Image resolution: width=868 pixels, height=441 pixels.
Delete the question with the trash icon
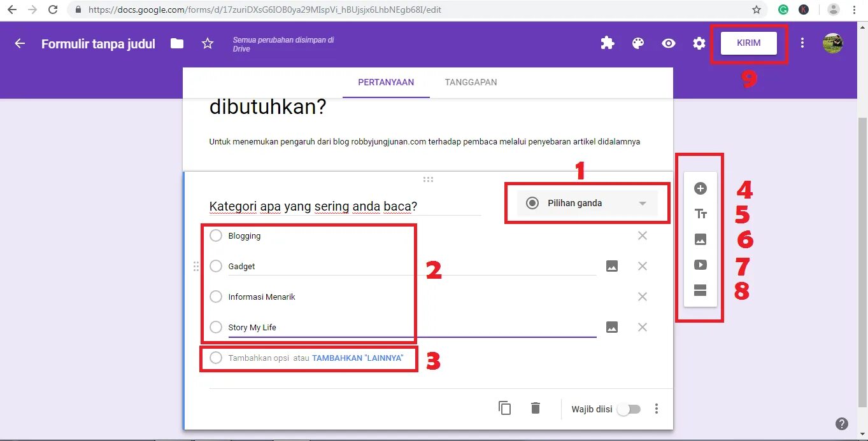click(x=536, y=409)
